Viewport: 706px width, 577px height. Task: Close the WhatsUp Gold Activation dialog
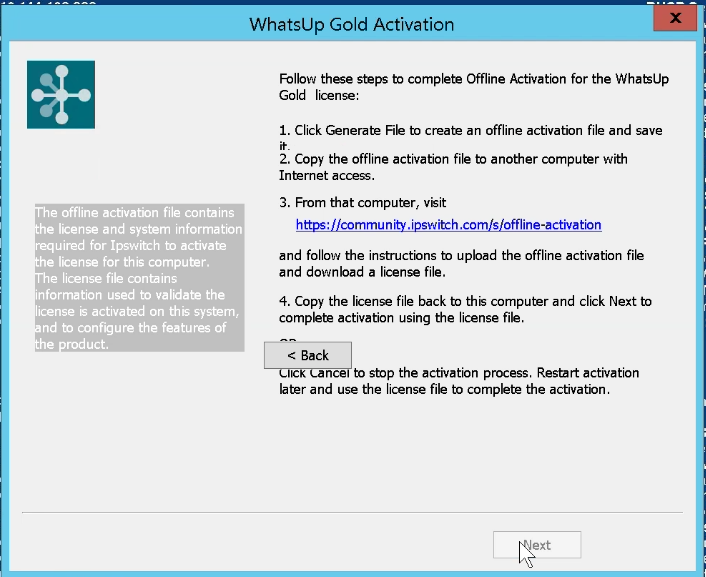pyautogui.click(x=675, y=18)
